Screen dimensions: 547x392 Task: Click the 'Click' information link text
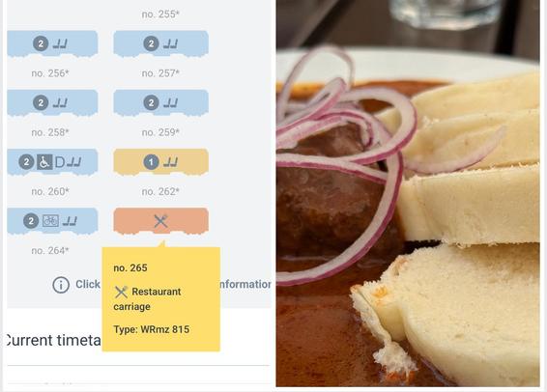pyautogui.click(x=88, y=284)
